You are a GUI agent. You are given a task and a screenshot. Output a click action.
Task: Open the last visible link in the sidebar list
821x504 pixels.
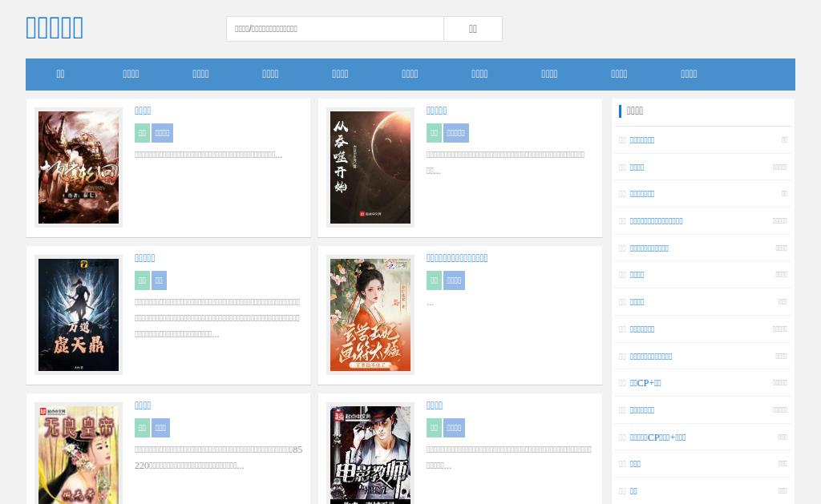[633, 491]
